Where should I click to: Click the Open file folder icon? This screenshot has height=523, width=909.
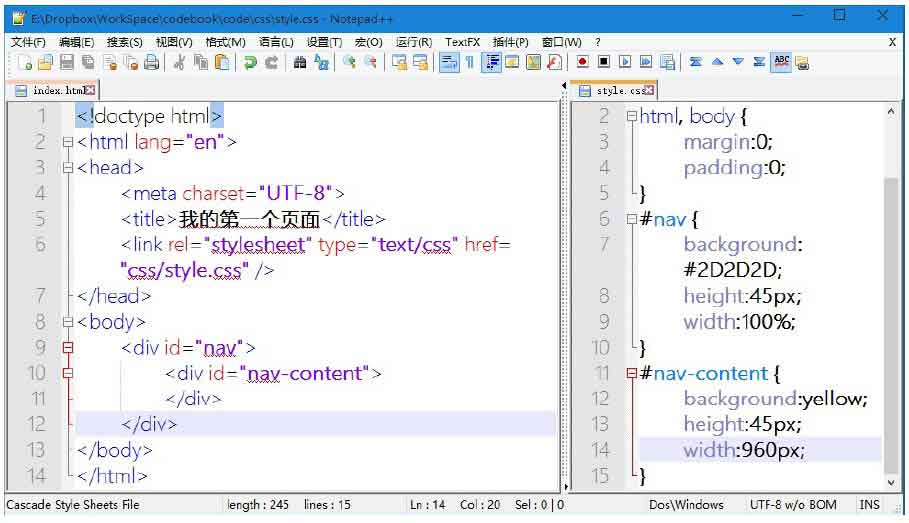[45, 62]
